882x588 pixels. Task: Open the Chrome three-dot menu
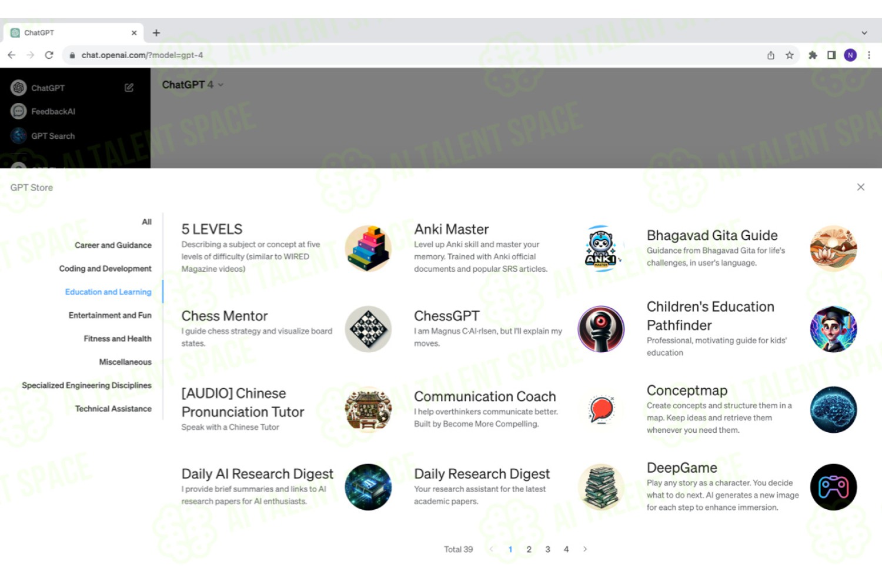pyautogui.click(x=869, y=55)
